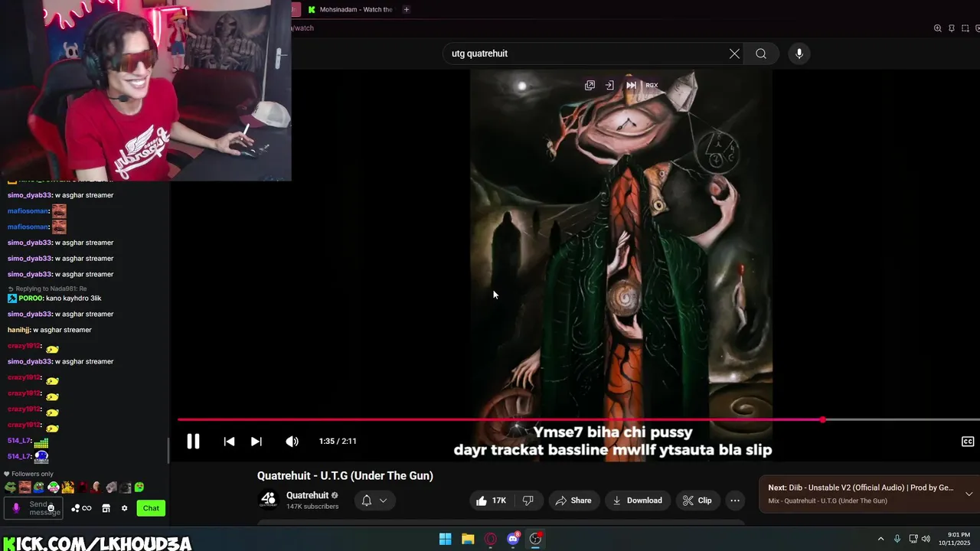This screenshot has width=980, height=551.
Task: Open more actions three-dots menu
Action: [x=735, y=500]
